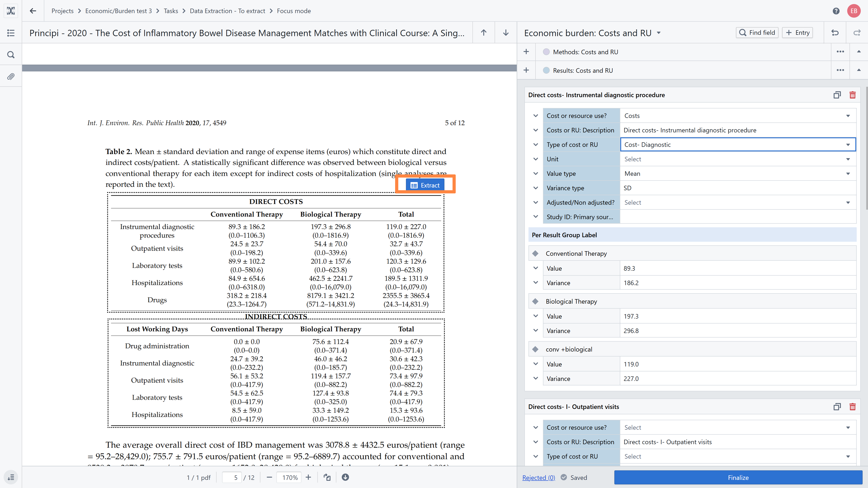Open the Unit dropdown
The image size is (868, 488).
(738, 159)
